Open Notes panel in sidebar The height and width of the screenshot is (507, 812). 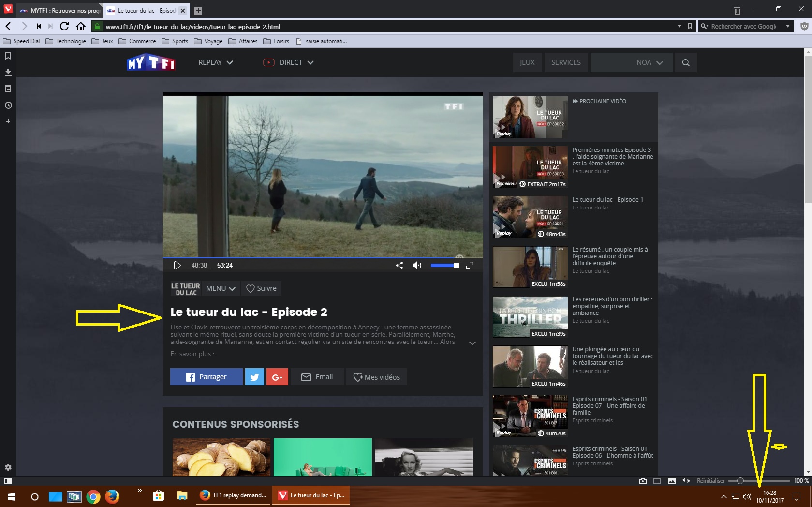(8, 89)
